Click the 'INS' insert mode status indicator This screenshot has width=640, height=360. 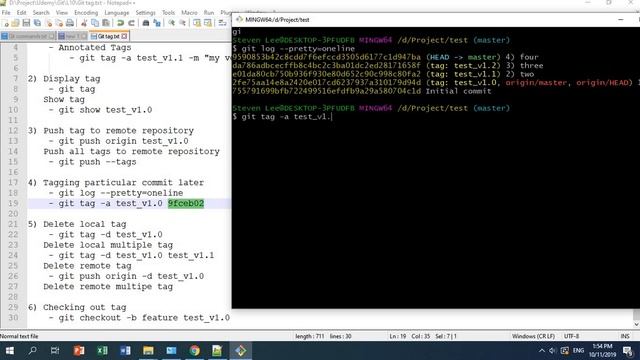(625, 336)
